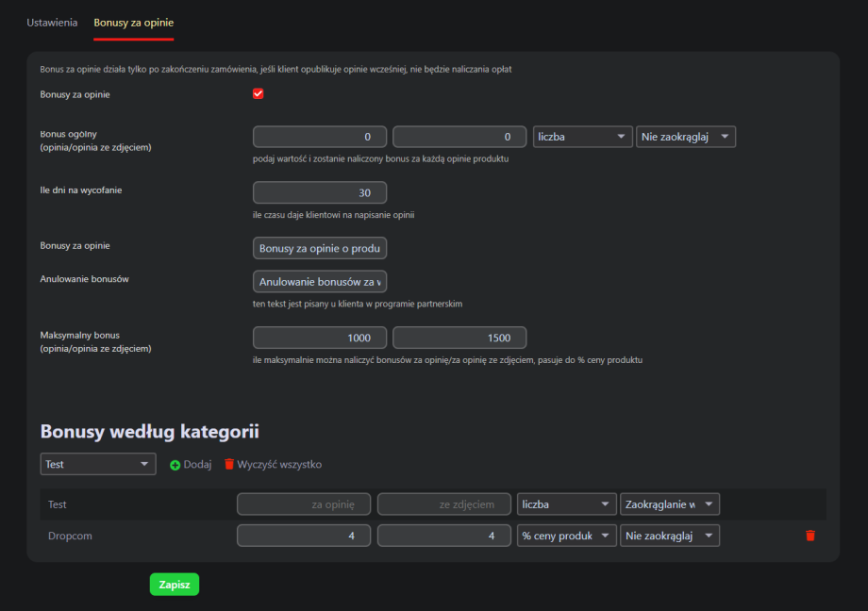
Task: Click the maximum bonus field showing 1000
Action: [320, 338]
